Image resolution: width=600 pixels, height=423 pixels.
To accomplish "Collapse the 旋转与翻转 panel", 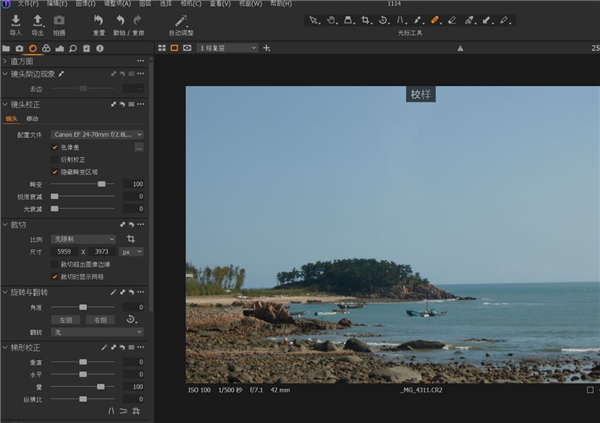I will pos(5,292).
